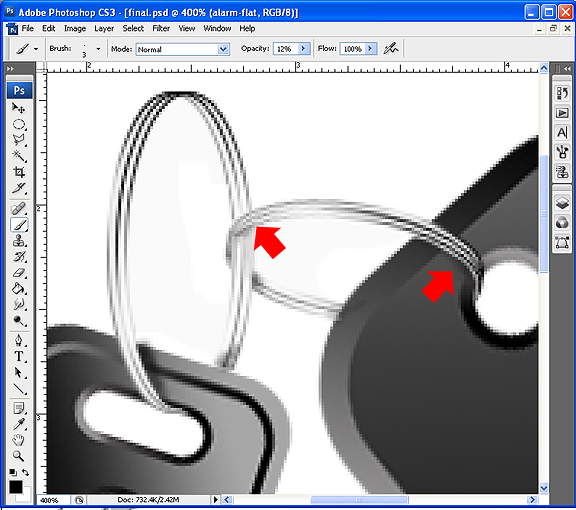Open the Help menu

click(247, 28)
